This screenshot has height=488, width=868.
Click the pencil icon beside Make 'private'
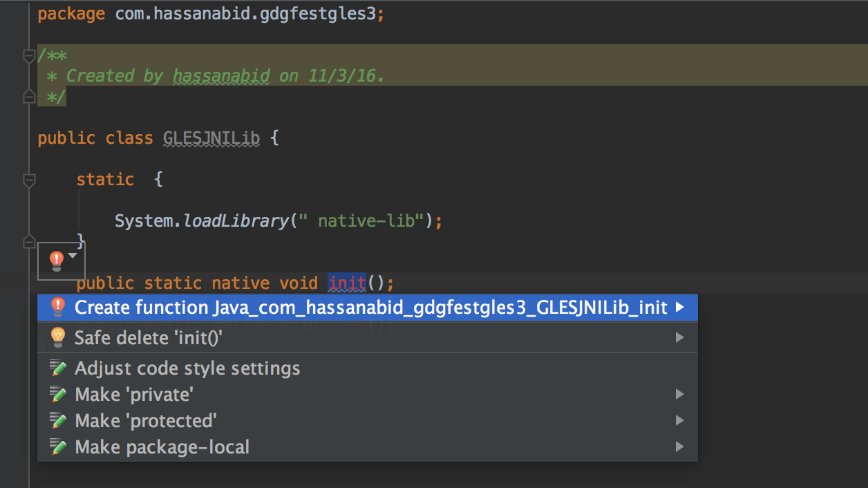59,394
